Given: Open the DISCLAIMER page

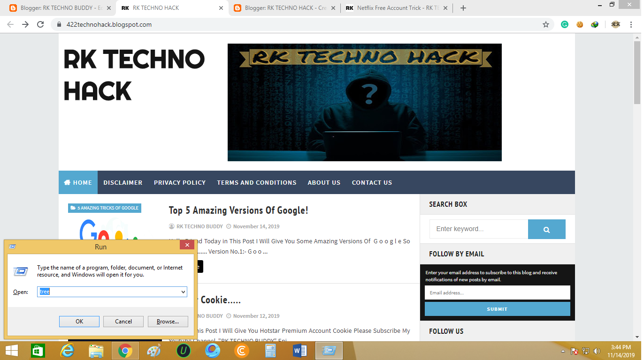Looking at the screenshot, I should click(123, 182).
